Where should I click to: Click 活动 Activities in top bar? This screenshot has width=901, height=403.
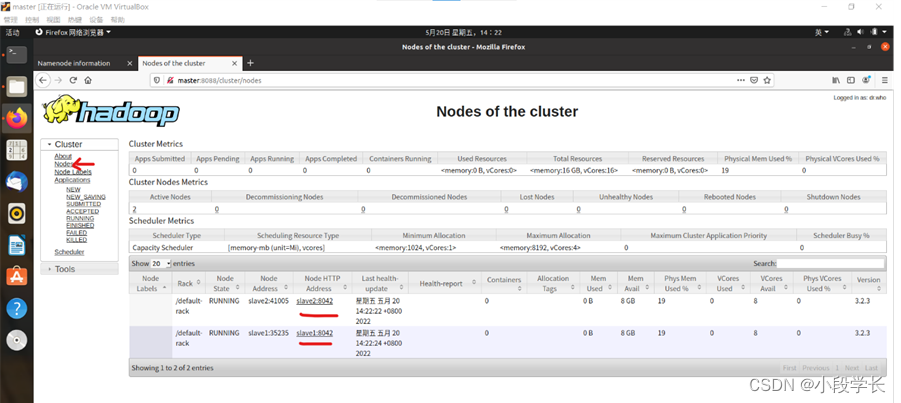click(x=13, y=32)
